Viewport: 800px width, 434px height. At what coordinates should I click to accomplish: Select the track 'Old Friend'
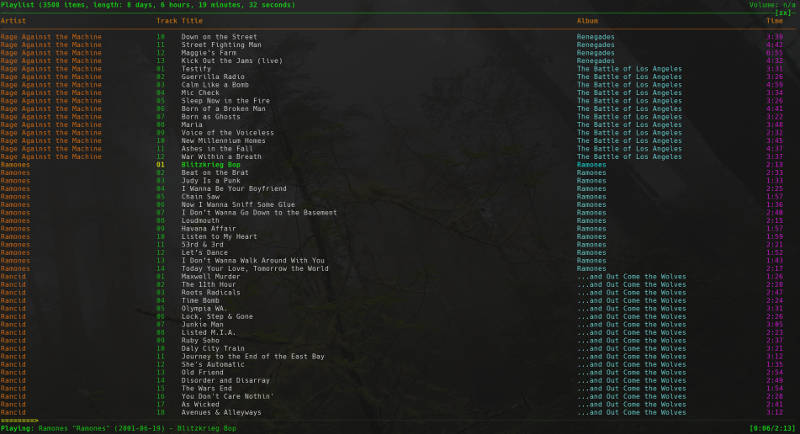click(x=202, y=372)
